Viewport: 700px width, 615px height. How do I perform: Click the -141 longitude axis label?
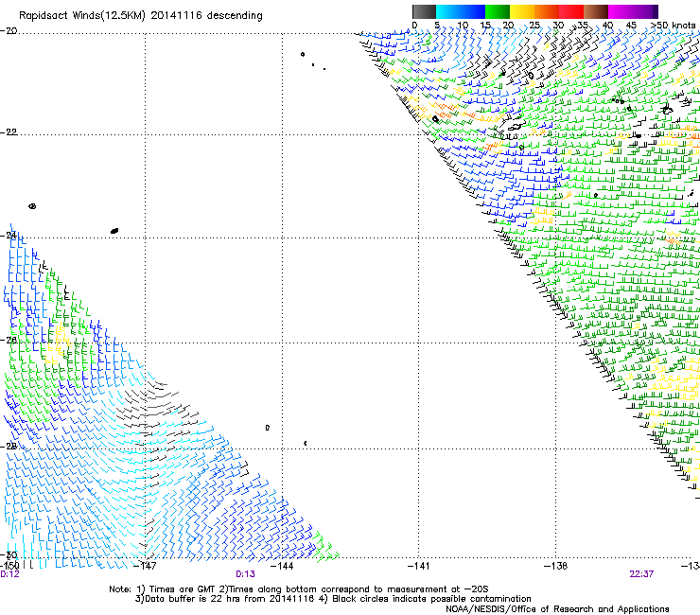tap(419, 566)
